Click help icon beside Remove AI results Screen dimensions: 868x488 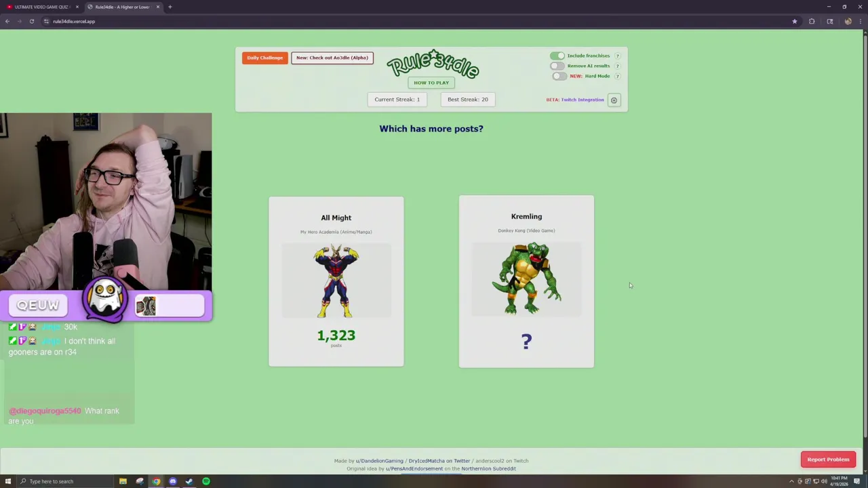click(617, 66)
